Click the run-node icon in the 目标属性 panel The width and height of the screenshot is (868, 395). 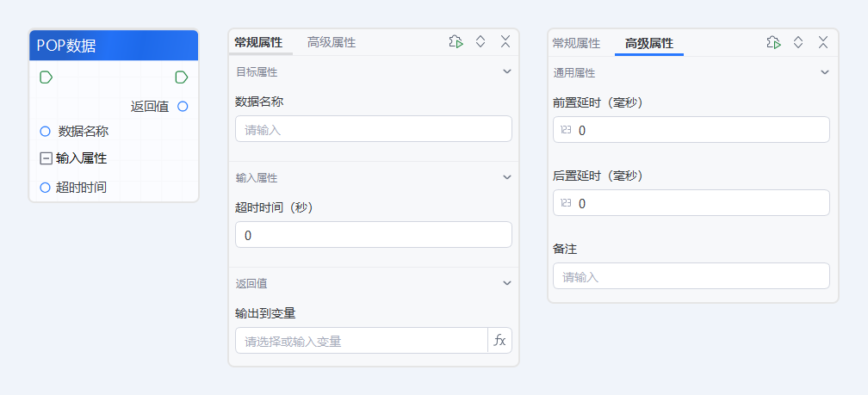[456, 42]
